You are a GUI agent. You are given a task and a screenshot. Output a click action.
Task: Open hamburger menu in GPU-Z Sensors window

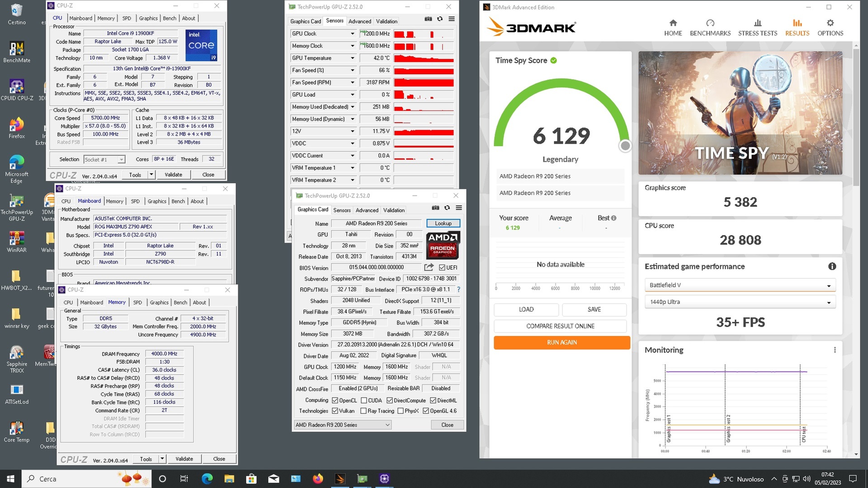(452, 19)
